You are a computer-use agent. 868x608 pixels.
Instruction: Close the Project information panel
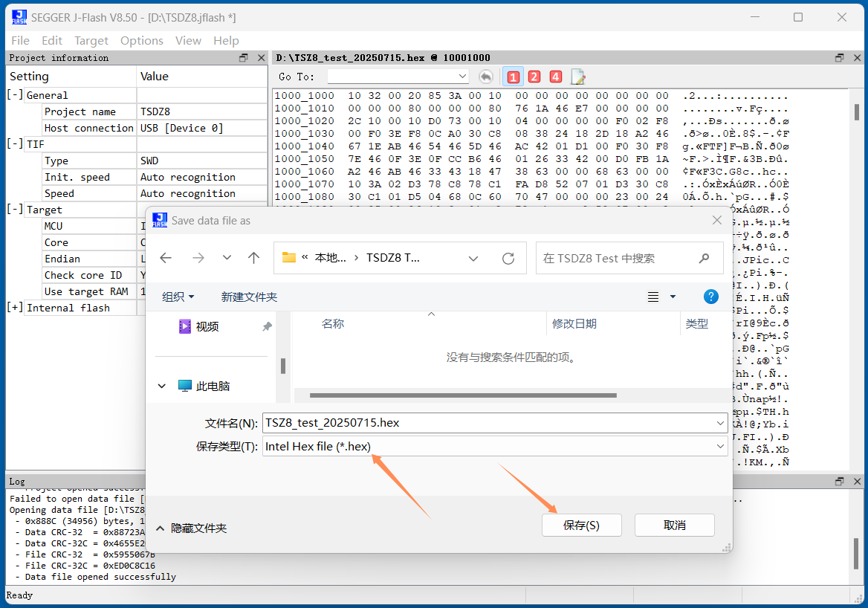click(262, 57)
